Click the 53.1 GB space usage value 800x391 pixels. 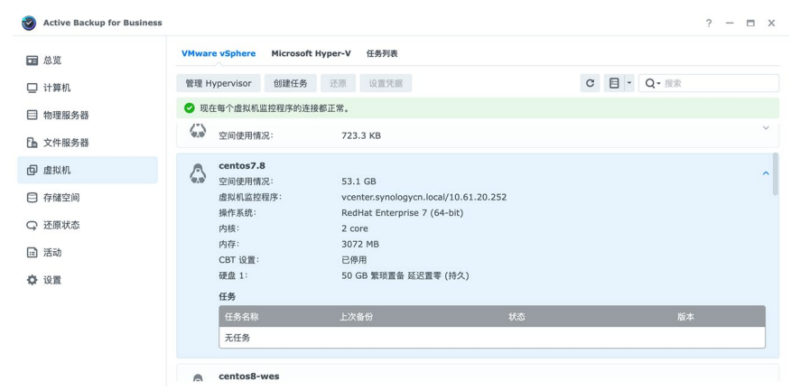[x=359, y=181]
